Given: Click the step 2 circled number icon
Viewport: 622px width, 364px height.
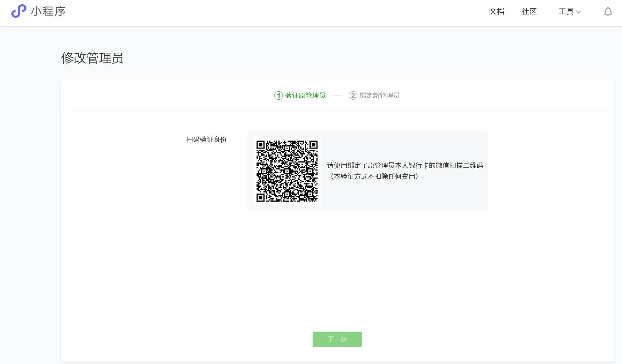Looking at the screenshot, I should coord(353,95).
